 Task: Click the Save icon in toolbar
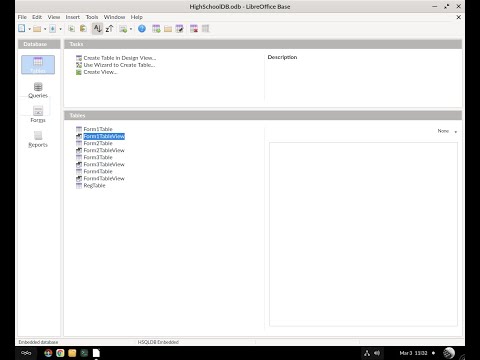(x=53, y=29)
